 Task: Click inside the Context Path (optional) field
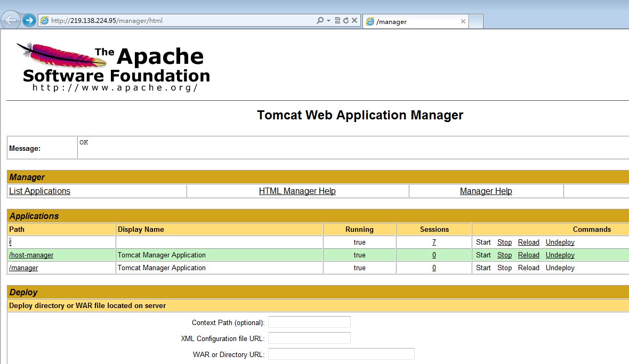coord(309,322)
